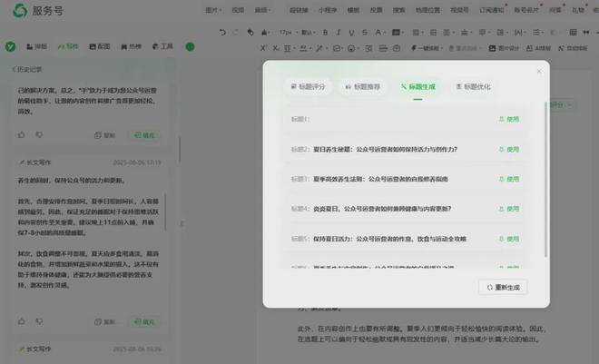This screenshot has height=364, width=599.
Task: Click the 超链接 menu item
Action: 299,10
